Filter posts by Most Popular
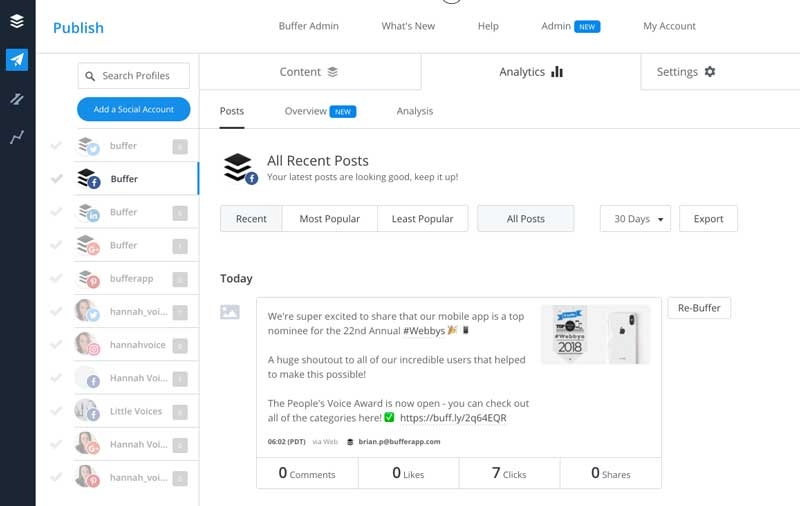 click(x=330, y=219)
